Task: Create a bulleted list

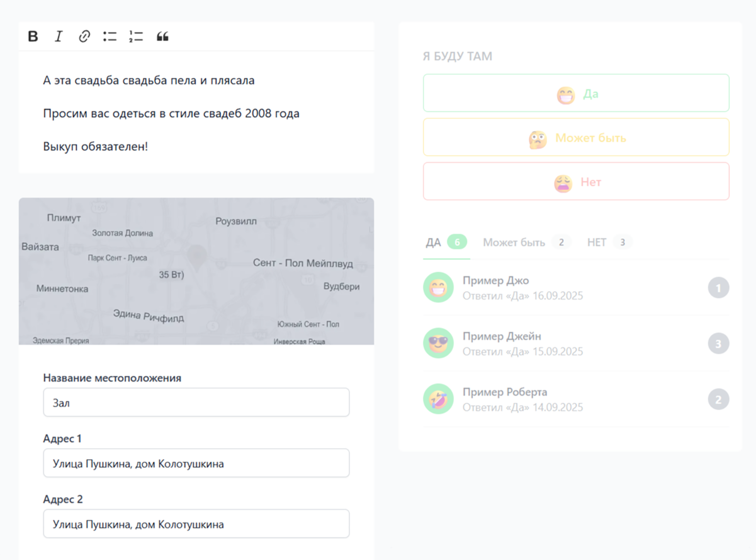Action: pyautogui.click(x=110, y=36)
